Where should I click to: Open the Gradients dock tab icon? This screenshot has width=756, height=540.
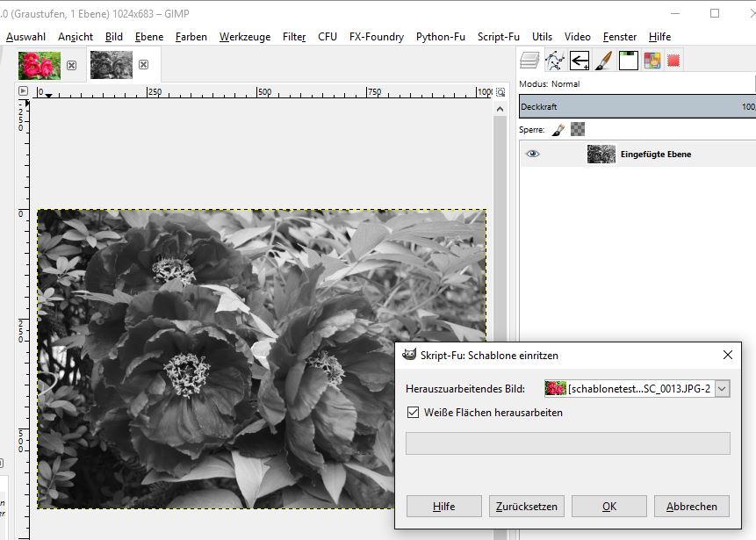628,61
